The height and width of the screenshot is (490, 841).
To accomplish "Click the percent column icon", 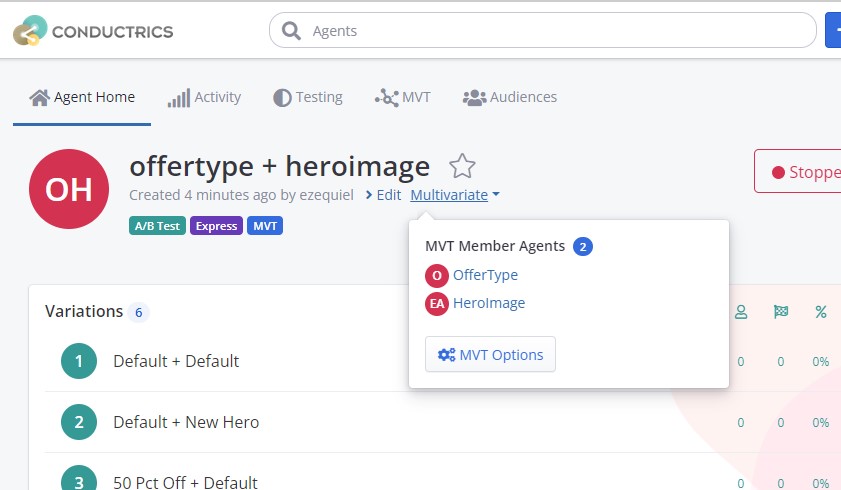I will click(821, 312).
